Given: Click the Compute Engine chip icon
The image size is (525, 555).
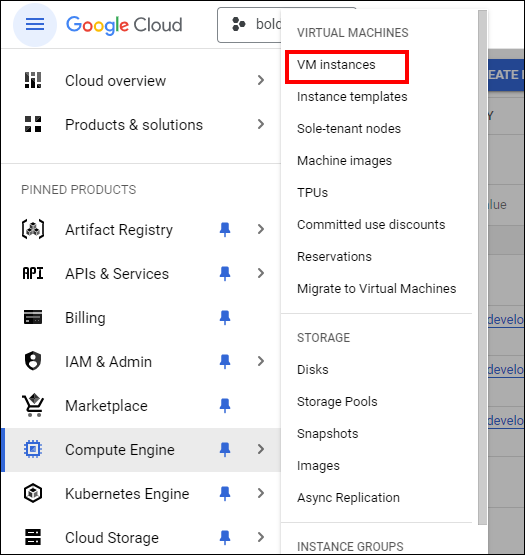Looking at the screenshot, I should click(x=33, y=449).
